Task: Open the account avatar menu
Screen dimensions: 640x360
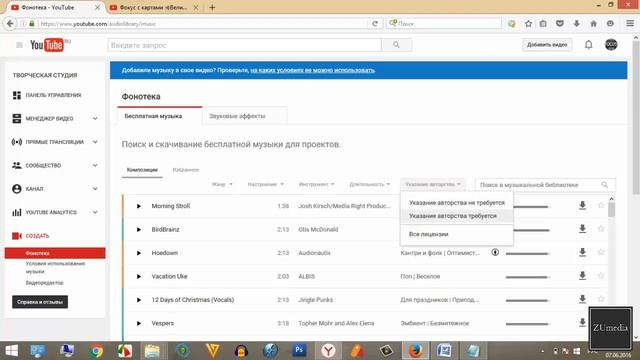Action: (611, 44)
